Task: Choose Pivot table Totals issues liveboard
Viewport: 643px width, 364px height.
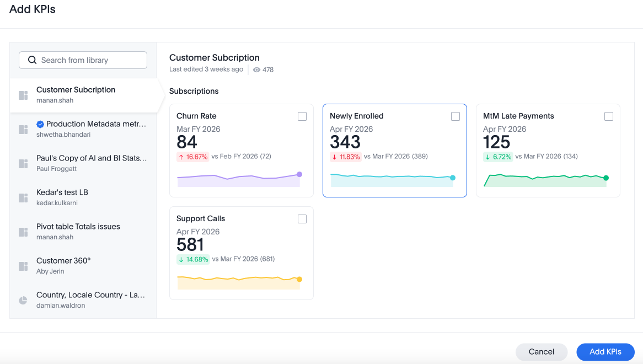Action: [x=78, y=227]
